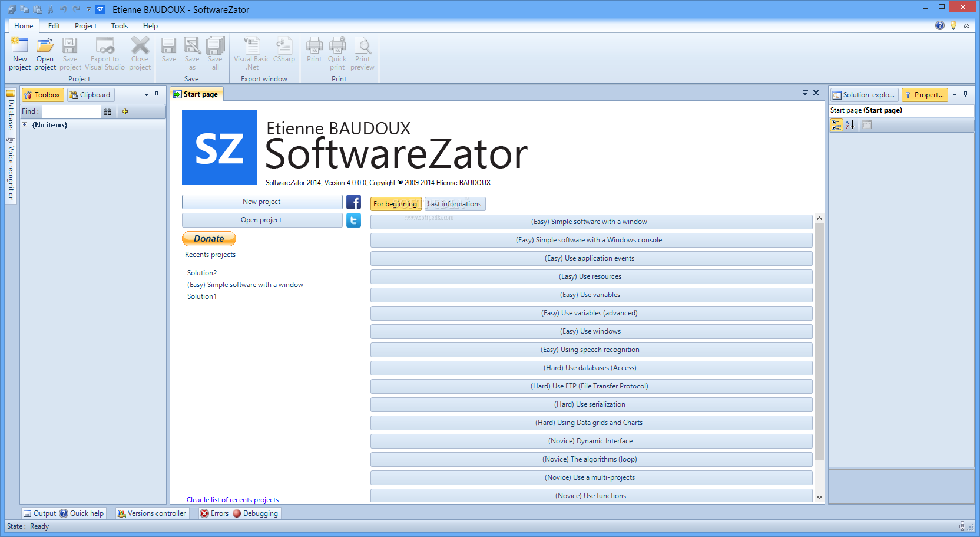Click the yellow plus icon beside Find
The height and width of the screenshot is (537, 980).
(x=125, y=111)
